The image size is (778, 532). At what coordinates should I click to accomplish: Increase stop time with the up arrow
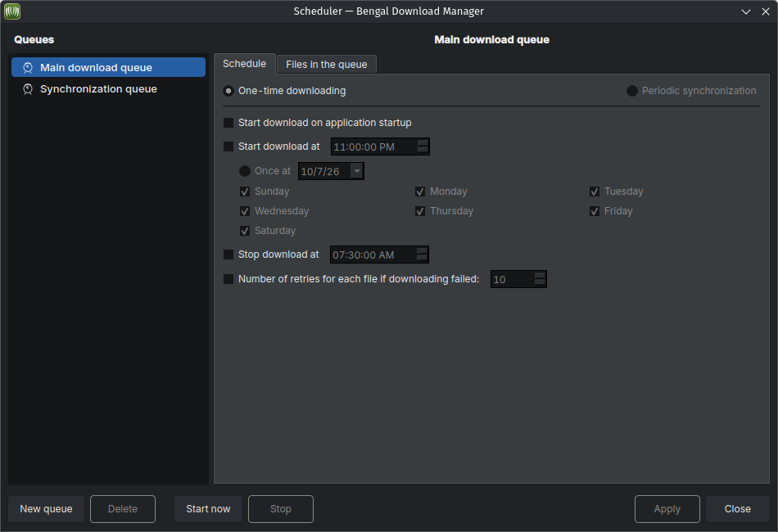pyautogui.click(x=423, y=251)
